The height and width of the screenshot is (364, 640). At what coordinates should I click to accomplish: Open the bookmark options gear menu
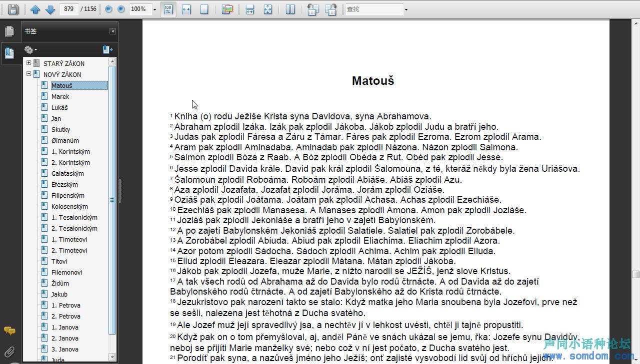point(30,49)
